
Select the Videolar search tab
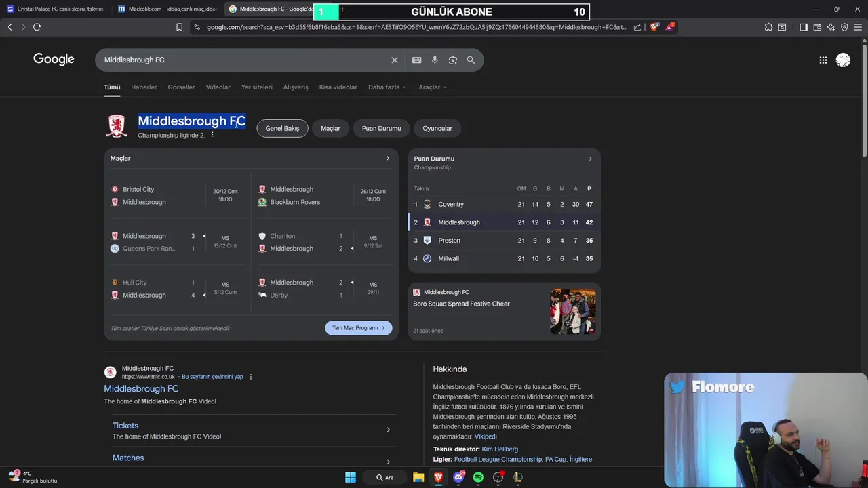218,87
